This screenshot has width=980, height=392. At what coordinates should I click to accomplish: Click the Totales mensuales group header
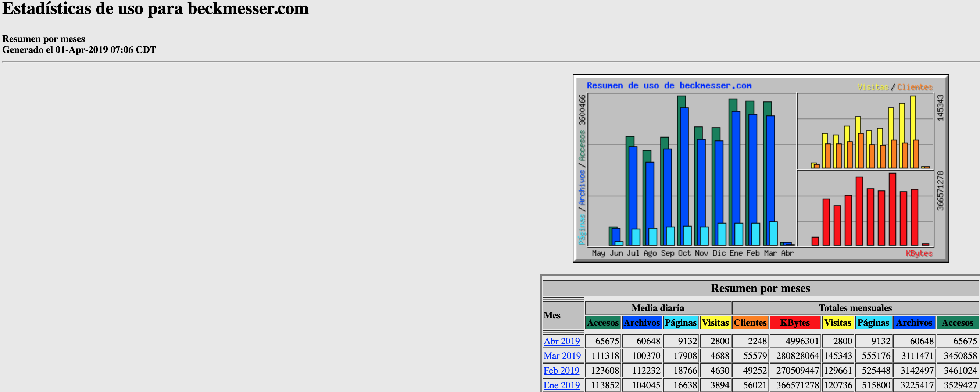[855, 308]
